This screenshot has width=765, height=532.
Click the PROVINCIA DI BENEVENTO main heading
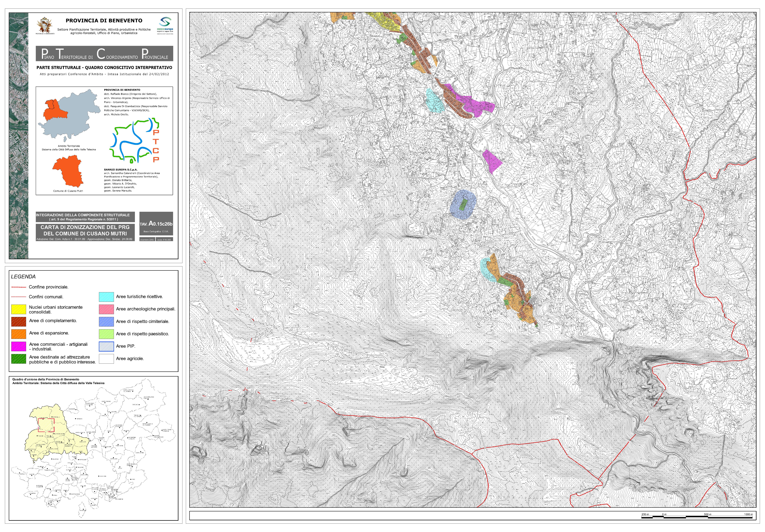(104, 21)
